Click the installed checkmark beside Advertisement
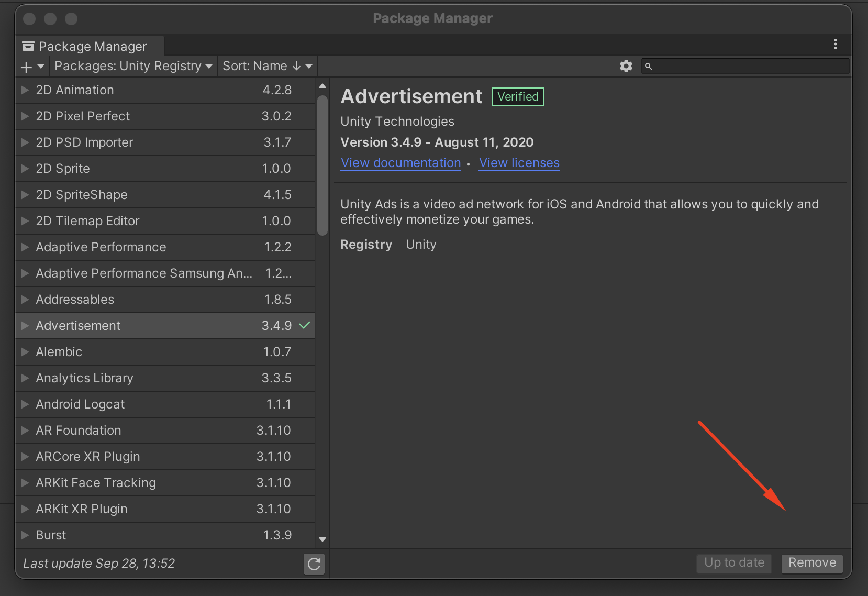Screen dimensions: 868x596 (305, 325)
